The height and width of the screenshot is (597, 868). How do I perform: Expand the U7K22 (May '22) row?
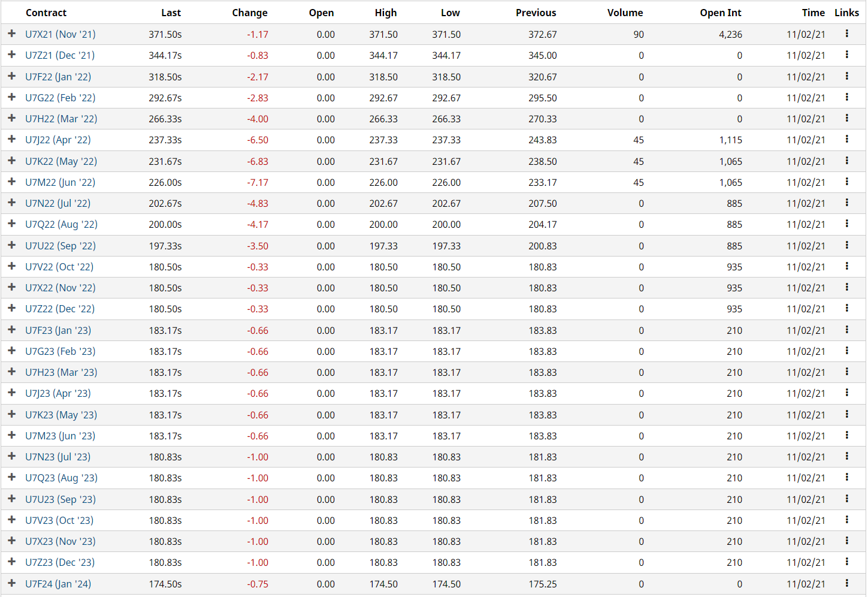click(11, 161)
